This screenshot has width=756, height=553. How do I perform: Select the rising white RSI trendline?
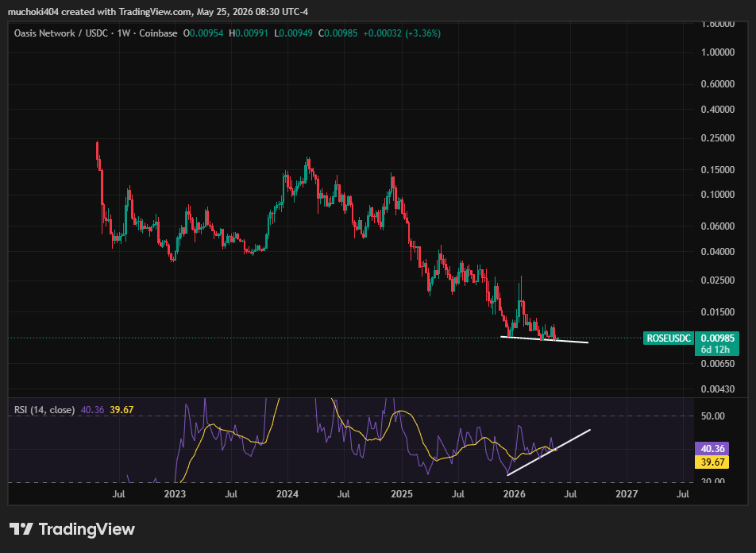click(549, 452)
